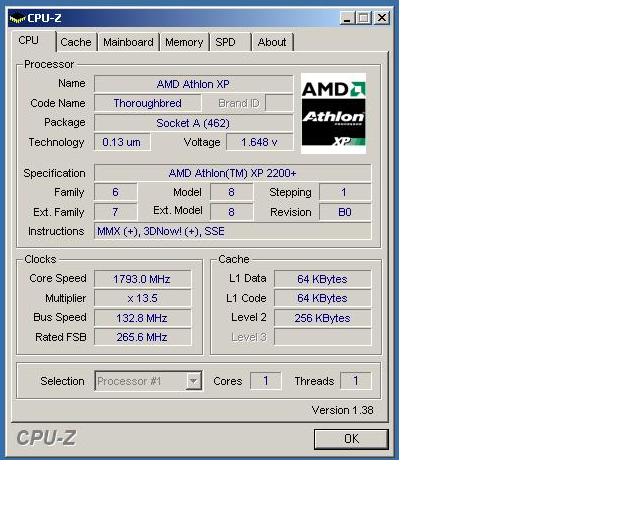Click the empty Level 3 cache field
Viewport: 640px width, 512px height.
pos(322,337)
